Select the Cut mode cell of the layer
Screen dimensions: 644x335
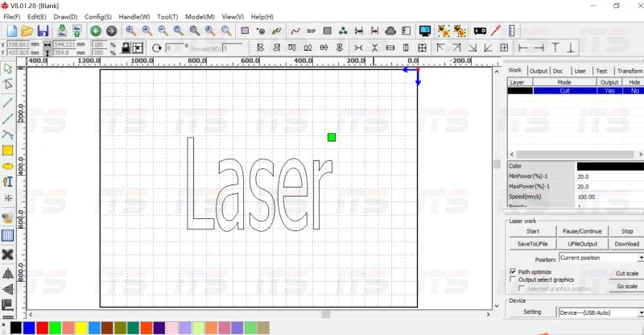tap(565, 91)
